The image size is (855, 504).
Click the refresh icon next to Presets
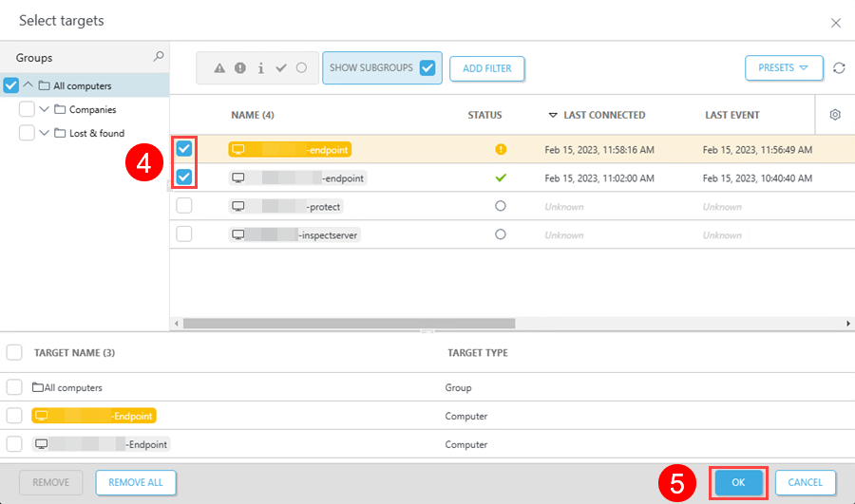click(x=839, y=68)
